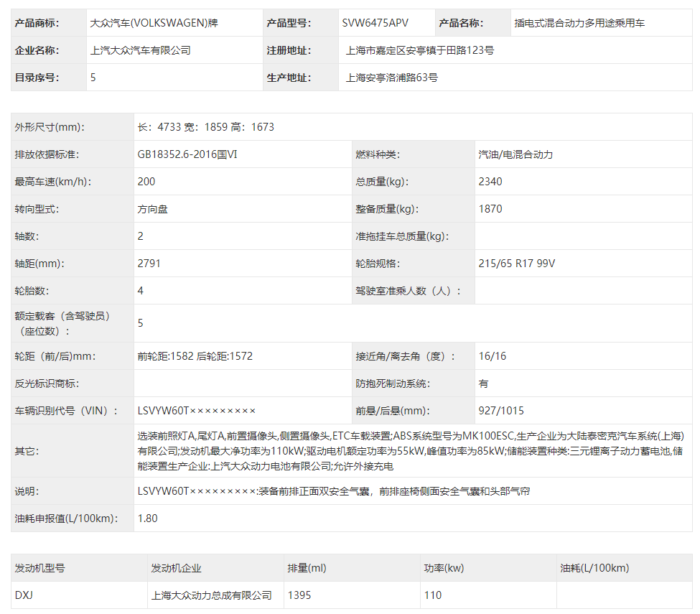
Task: Click the 产品商标 label
Action: point(37,23)
